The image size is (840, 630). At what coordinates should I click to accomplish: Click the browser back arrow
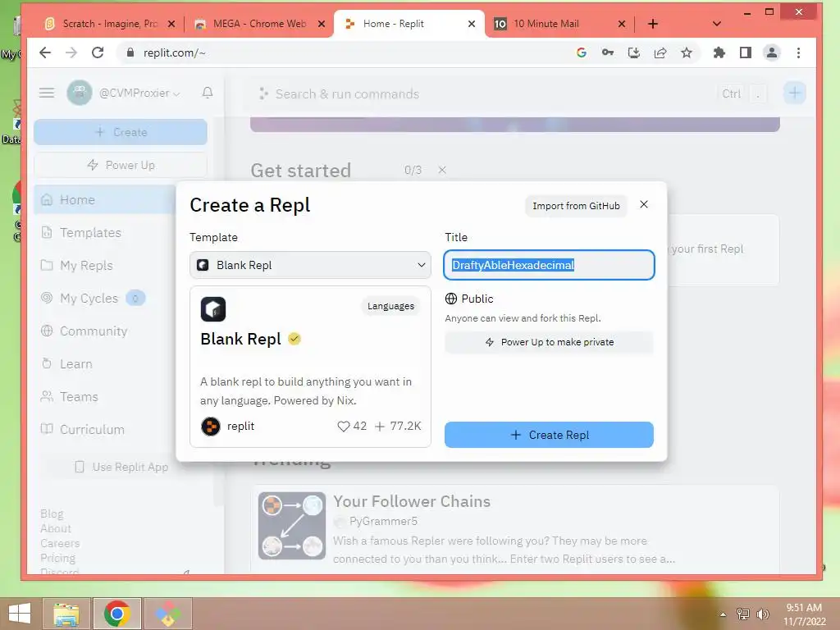pyautogui.click(x=45, y=52)
